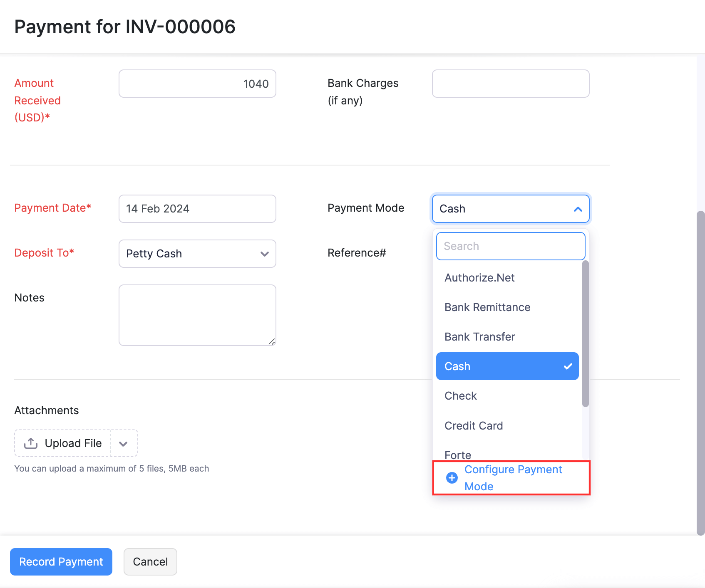Click the payment mode search box
The width and height of the screenshot is (705, 588).
click(x=510, y=246)
